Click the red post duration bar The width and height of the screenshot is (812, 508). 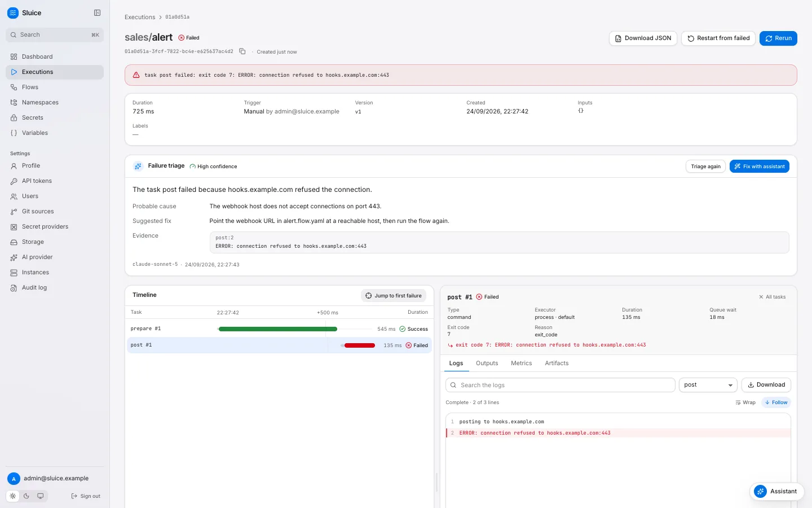pyautogui.click(x=360, y=345)
